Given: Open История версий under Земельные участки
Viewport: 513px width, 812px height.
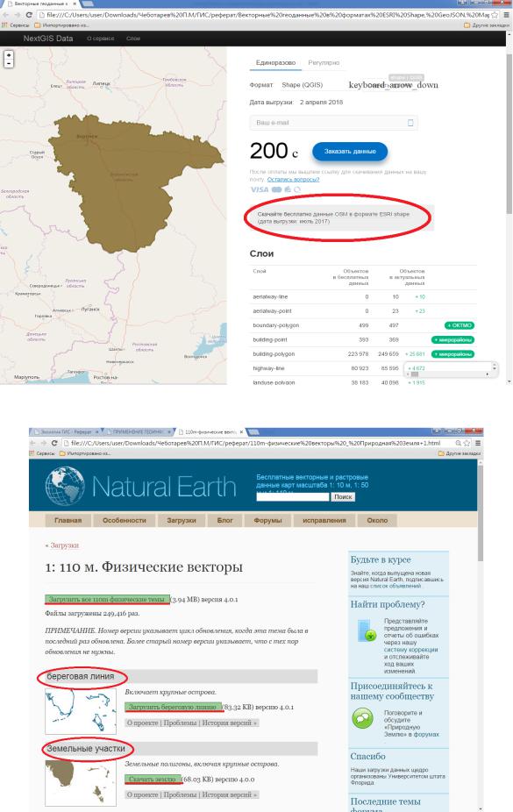Looking at the screenshot, I should pos(229,794).
